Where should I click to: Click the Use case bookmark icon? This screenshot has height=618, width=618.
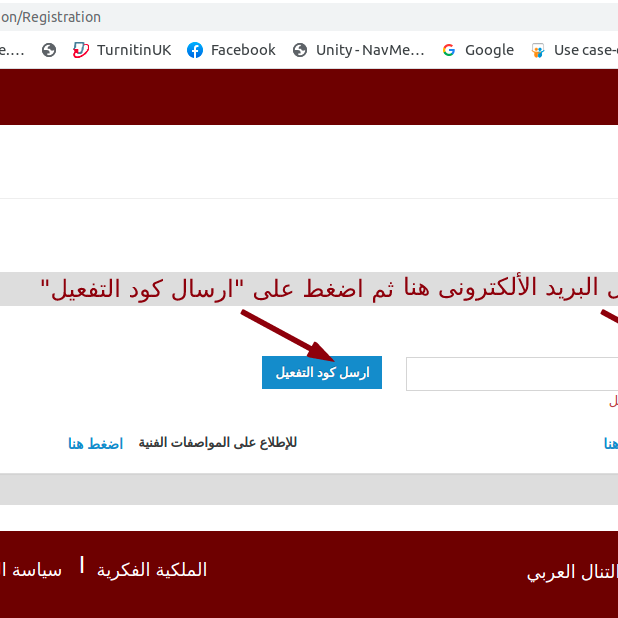click(x=538, y=50)
